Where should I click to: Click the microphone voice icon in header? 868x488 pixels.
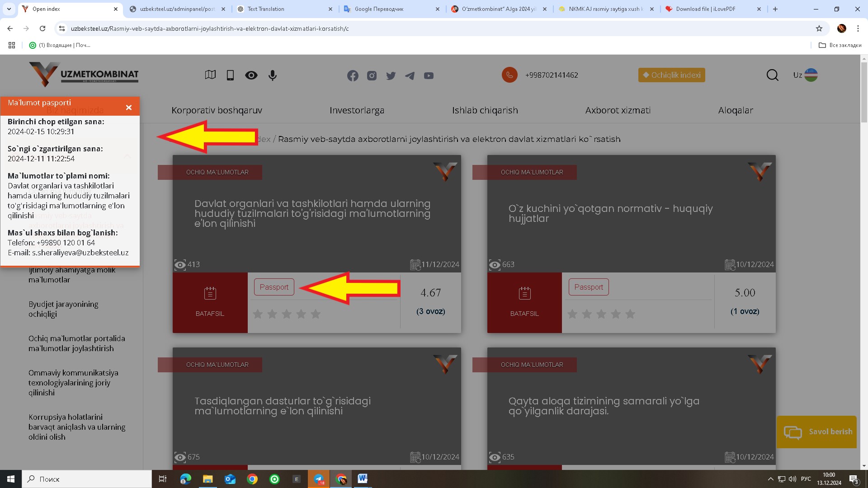click(273, 75)
